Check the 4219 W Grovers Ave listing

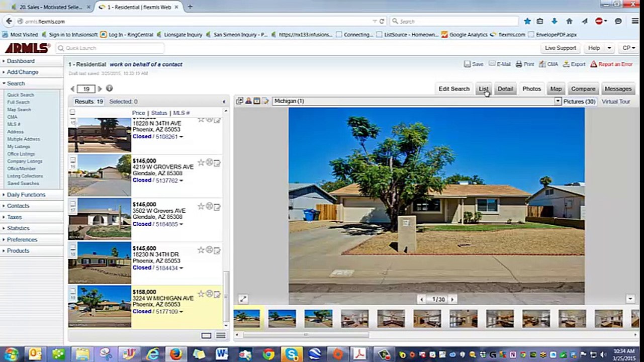73,160
